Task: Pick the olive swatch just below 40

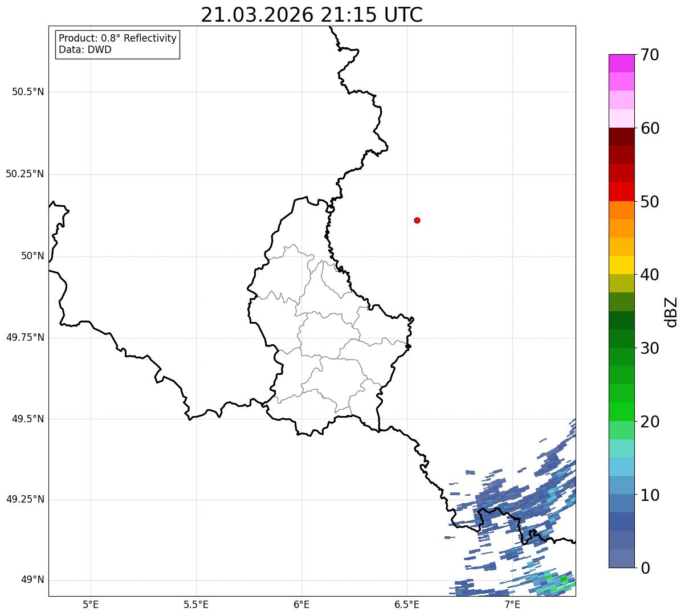Action: (621, 283)
